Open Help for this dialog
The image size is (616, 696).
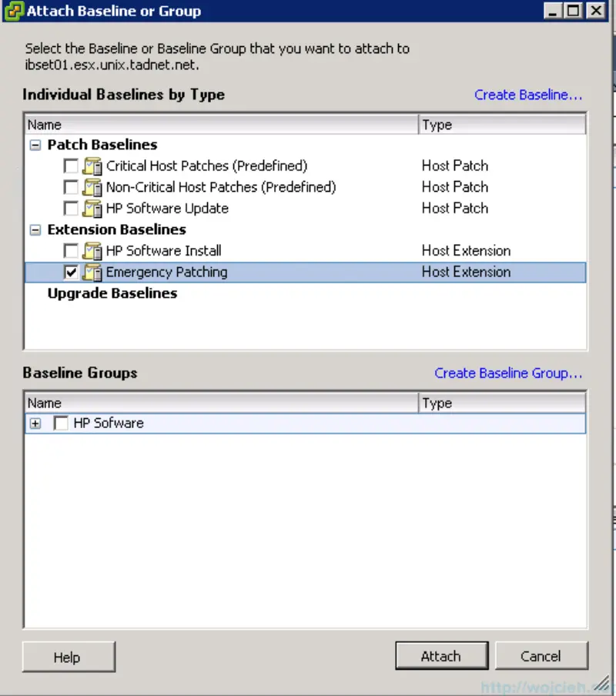(x=69, y=657)
